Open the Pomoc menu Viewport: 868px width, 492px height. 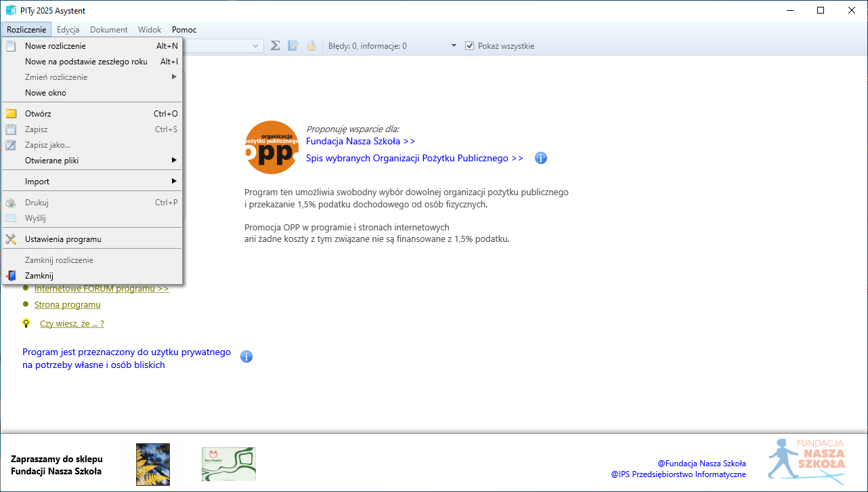click(184, 30)
